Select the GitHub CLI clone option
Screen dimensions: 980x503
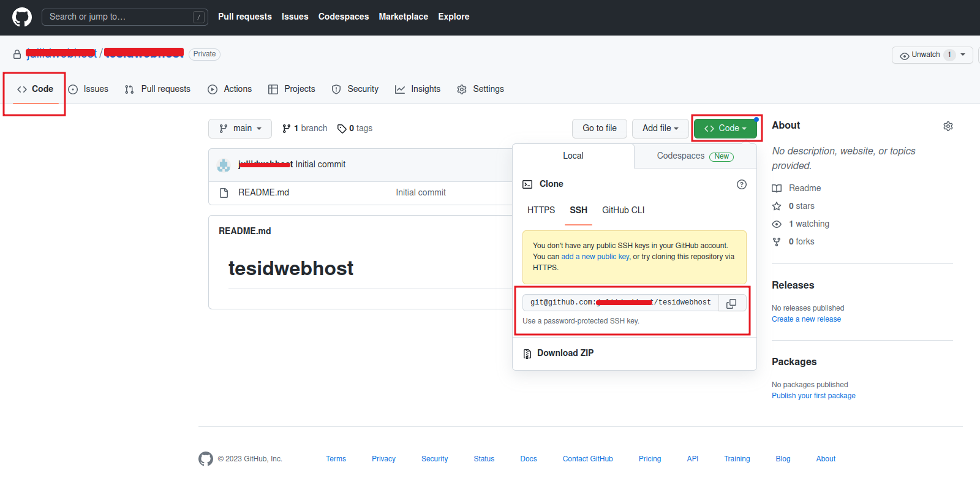pos(624,210)
